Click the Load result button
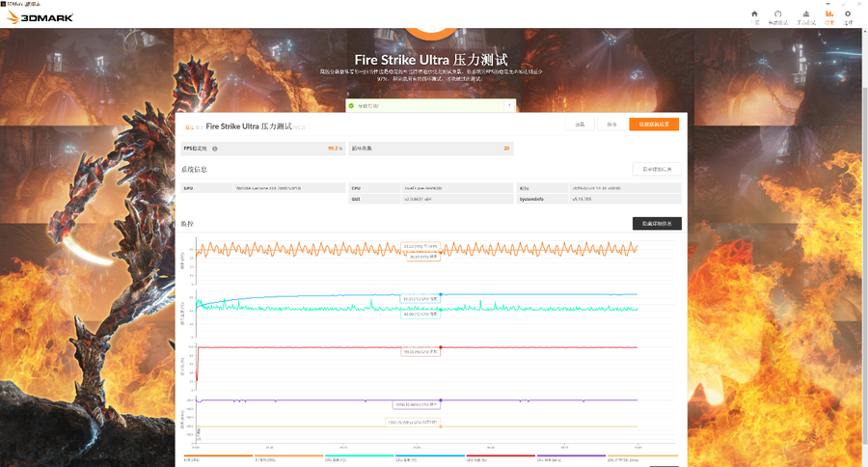Screen dimensions: 868x467 580,124
